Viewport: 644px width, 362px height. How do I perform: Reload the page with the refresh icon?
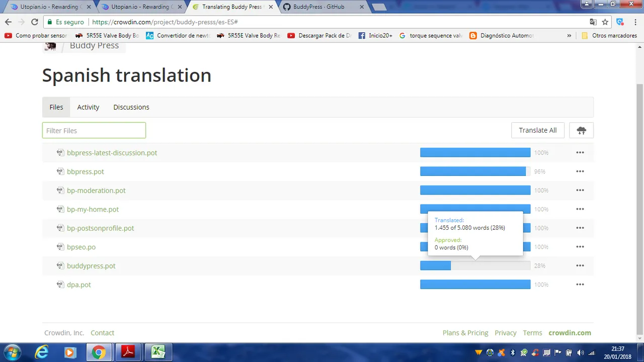pos(35,22)
